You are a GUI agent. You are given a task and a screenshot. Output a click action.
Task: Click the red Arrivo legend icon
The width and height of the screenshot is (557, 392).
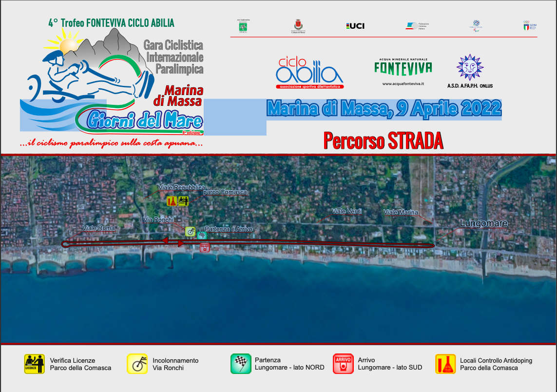pyautogui.click(x=343, y=364)
